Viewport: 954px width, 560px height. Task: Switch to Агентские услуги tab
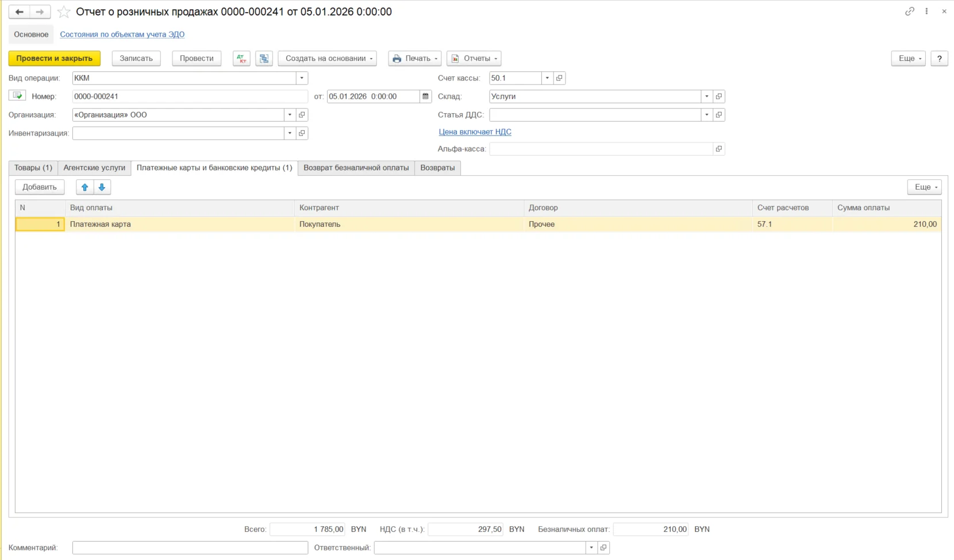tap(94, 168)
